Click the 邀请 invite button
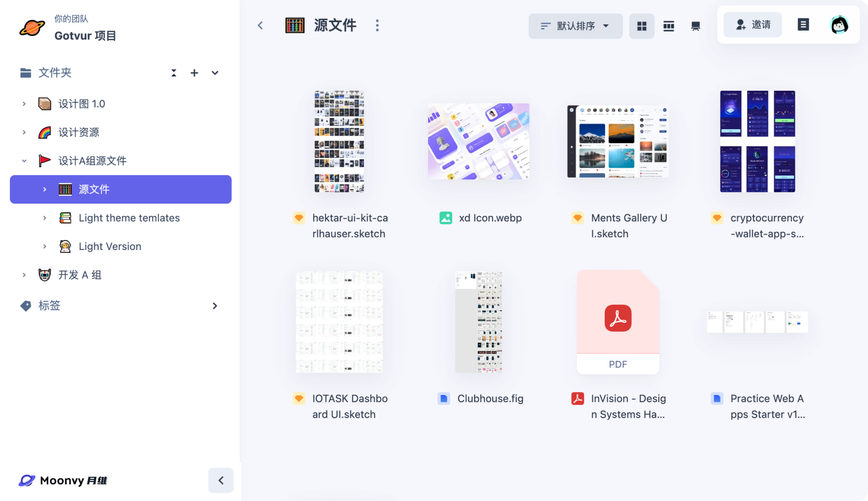The height and width of the screenshot is (501, 868). point(753,25)
